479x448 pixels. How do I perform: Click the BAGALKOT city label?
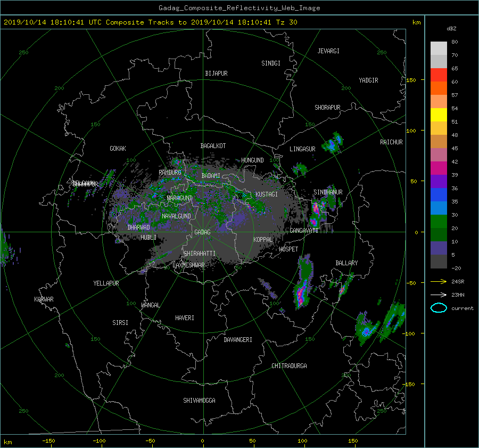(x=213, y=146)
